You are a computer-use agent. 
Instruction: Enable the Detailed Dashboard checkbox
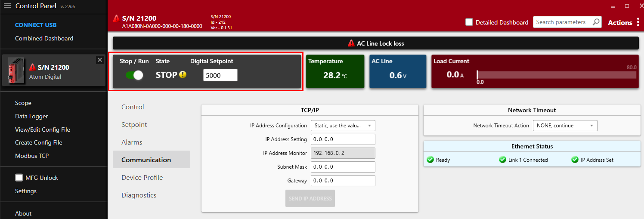point(469,22)
